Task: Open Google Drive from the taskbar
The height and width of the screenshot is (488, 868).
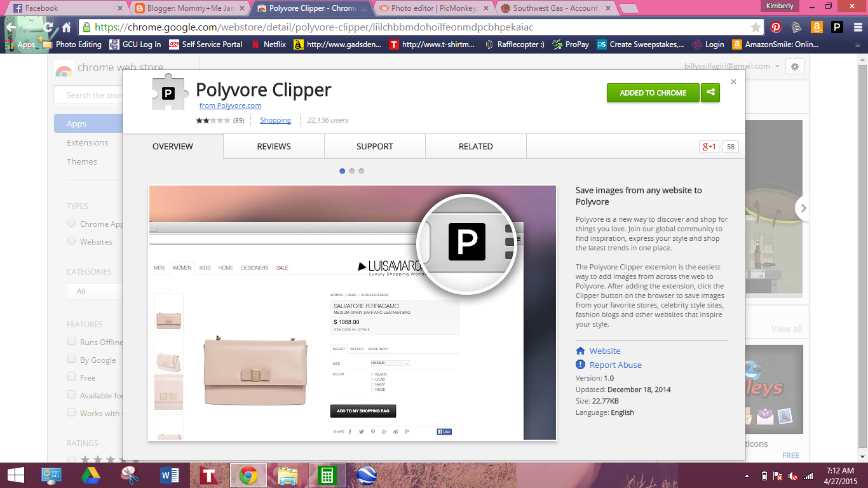Action: [x=91, y=475]
